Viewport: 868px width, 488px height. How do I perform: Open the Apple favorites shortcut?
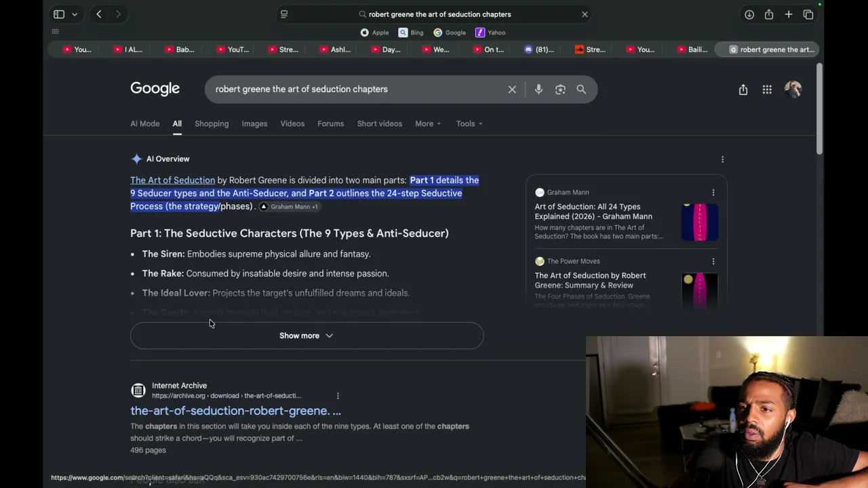[375, 33]
